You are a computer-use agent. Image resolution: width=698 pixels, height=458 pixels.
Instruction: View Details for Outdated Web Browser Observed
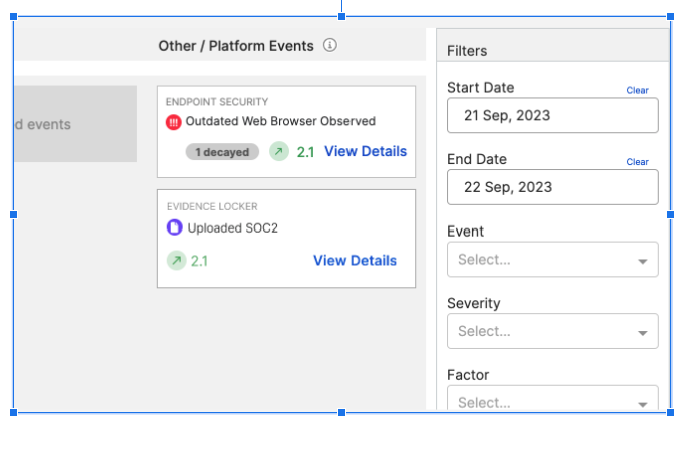tap(365, 151)
